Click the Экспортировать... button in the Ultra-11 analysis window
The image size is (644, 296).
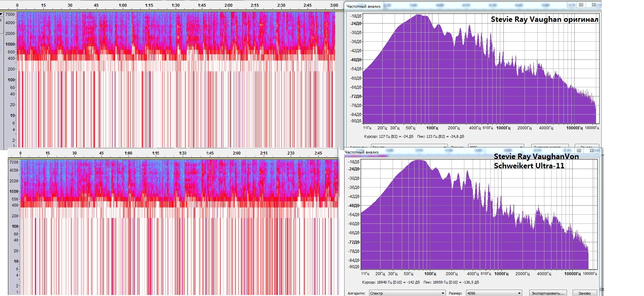pyautogui.click(x=548, y=293)
